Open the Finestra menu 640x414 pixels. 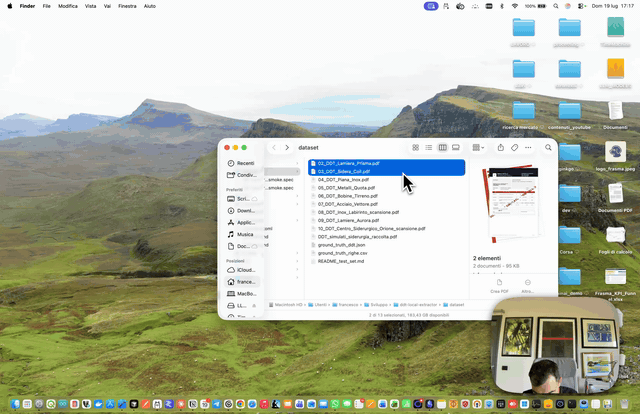[x=127, y=6]
